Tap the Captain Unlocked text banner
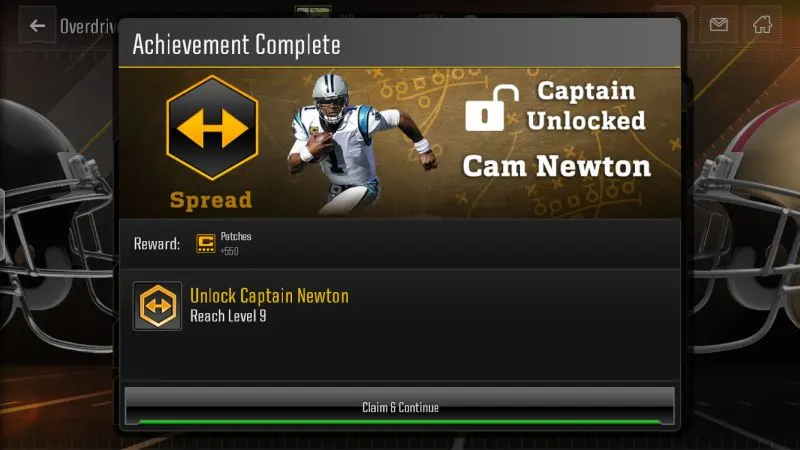 coord(586,106)
